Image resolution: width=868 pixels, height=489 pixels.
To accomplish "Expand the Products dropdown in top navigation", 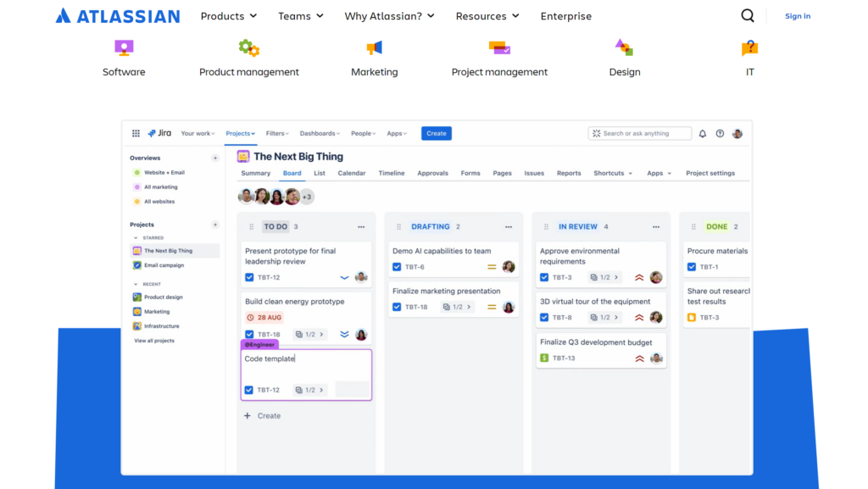I will coord(228,16).
